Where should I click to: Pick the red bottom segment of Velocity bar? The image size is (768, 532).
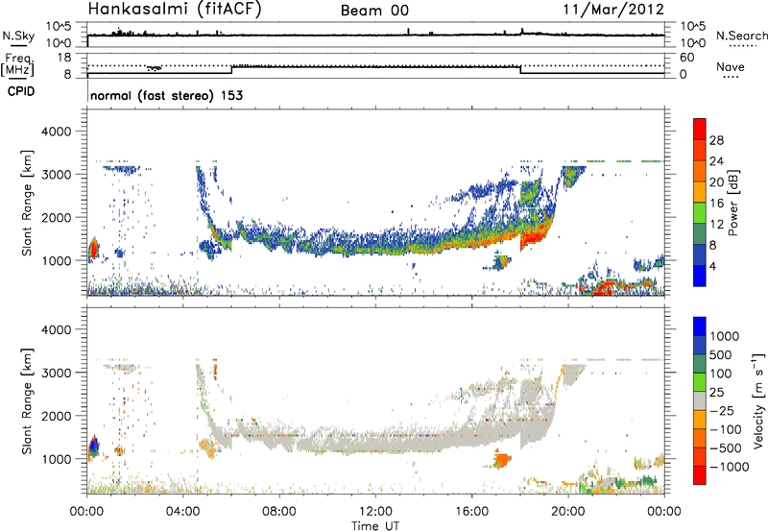tap(700, 475)
